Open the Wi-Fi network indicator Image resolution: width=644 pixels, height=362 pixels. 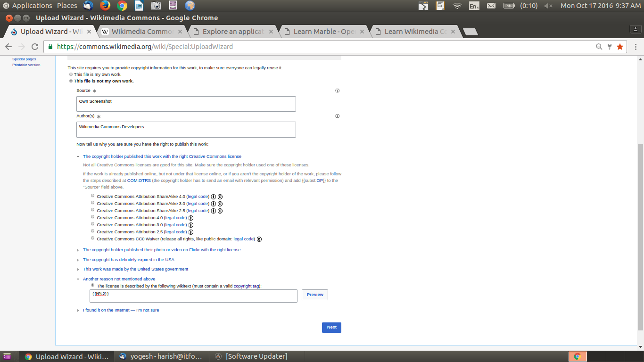click(457, 6)
